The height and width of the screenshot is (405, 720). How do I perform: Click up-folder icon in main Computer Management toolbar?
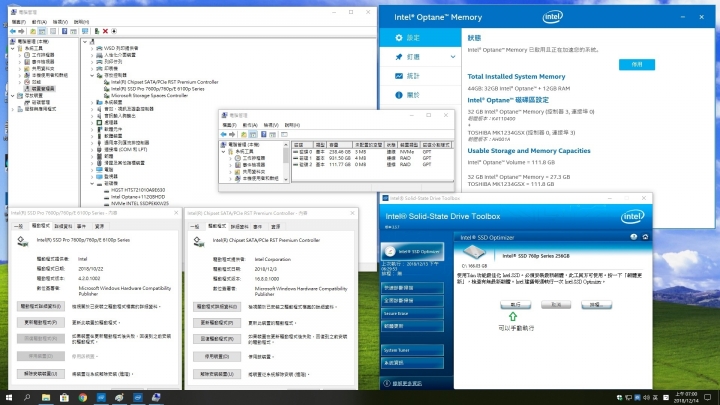pyautogui.click(x=33, y=31)
